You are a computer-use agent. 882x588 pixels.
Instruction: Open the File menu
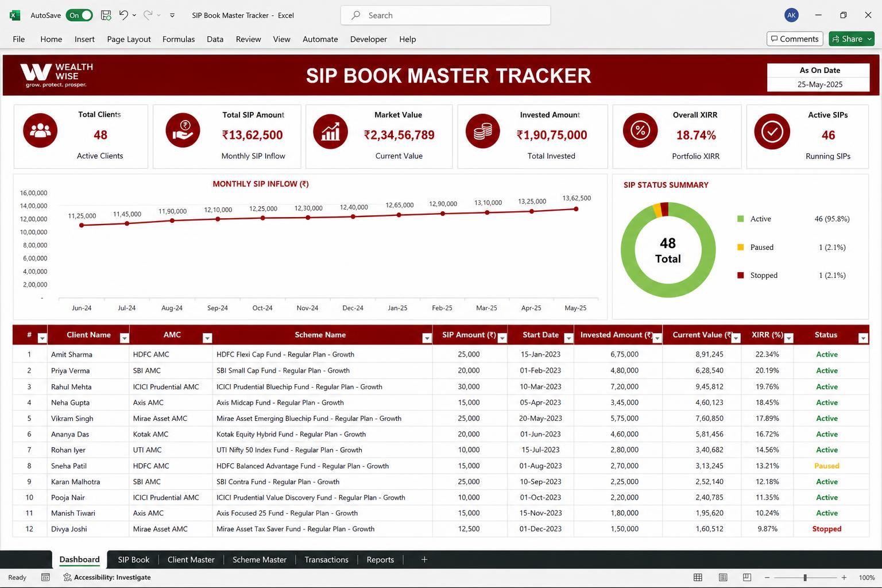19,39
